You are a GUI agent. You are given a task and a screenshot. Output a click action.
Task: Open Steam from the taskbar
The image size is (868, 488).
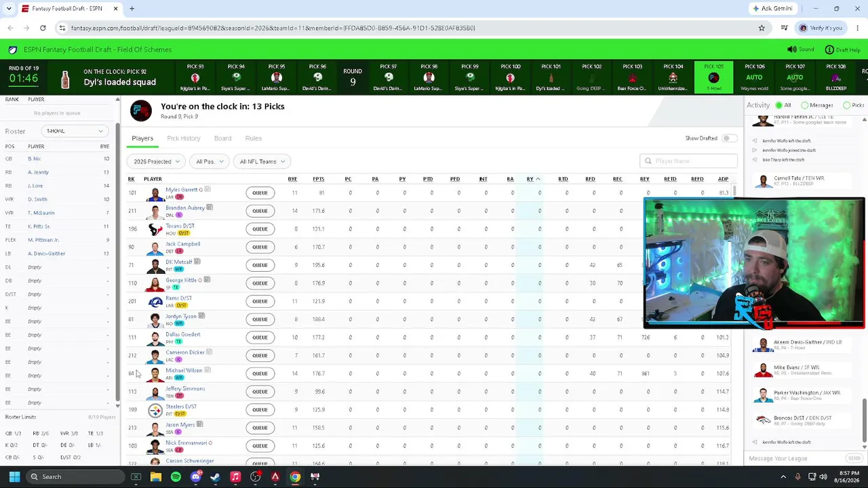[x=216, y=476]
